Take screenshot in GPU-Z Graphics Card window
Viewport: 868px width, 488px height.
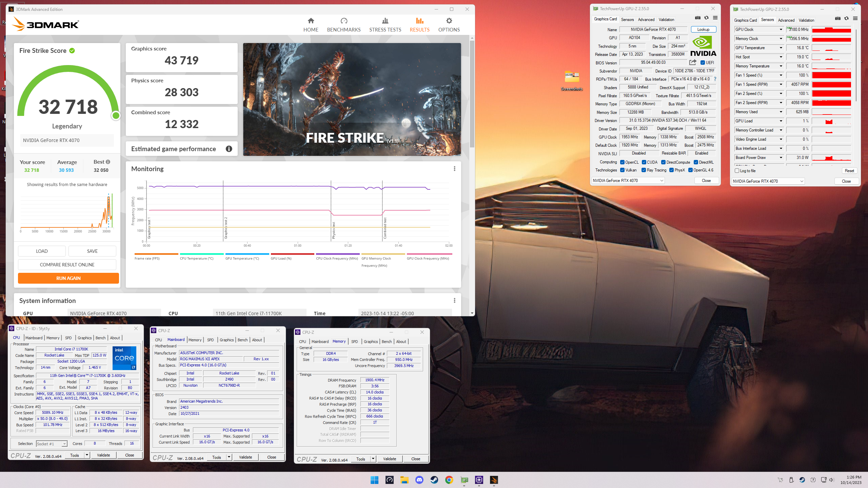tap(697, 18)
